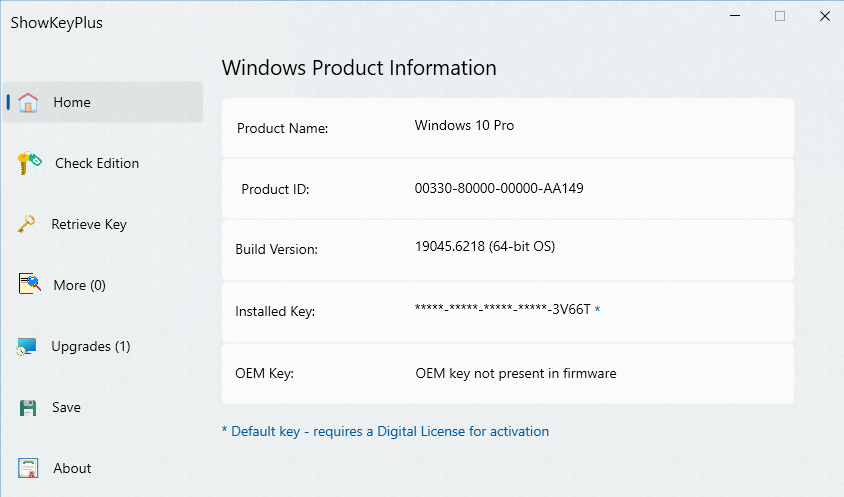Select build version 19045.6218 text
This screenshot has height=497, width=844.
point(484,247)
